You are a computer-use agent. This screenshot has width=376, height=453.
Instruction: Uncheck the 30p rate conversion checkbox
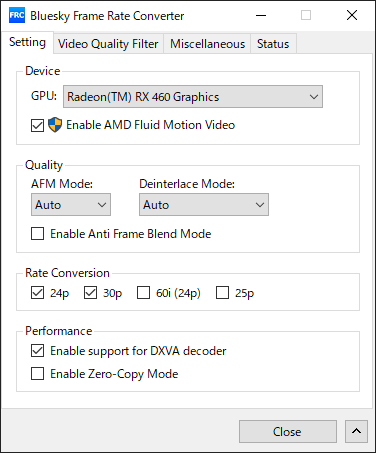point(90,293)
